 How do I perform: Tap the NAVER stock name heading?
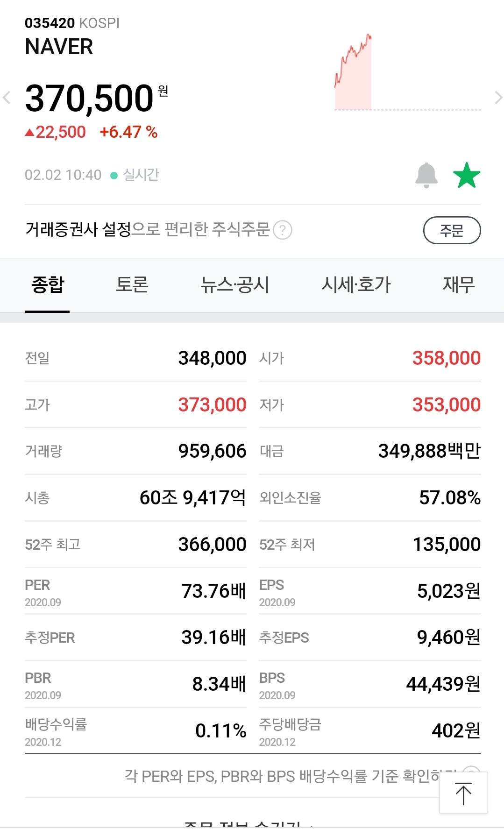(x=59, y=47)
